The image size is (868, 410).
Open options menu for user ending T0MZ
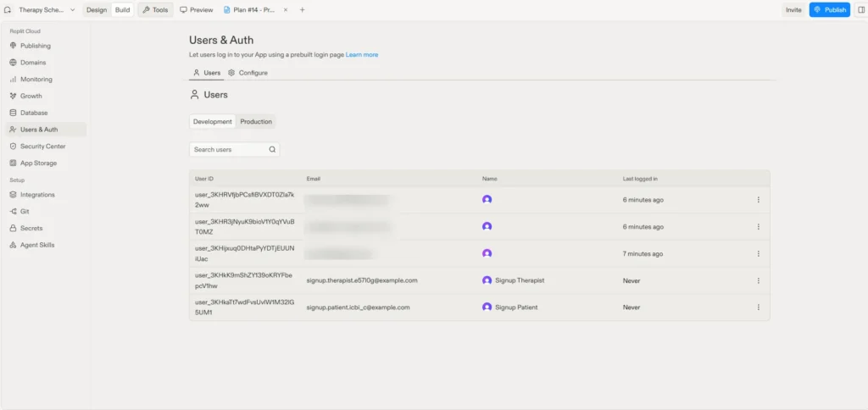(x=759, y=227)
